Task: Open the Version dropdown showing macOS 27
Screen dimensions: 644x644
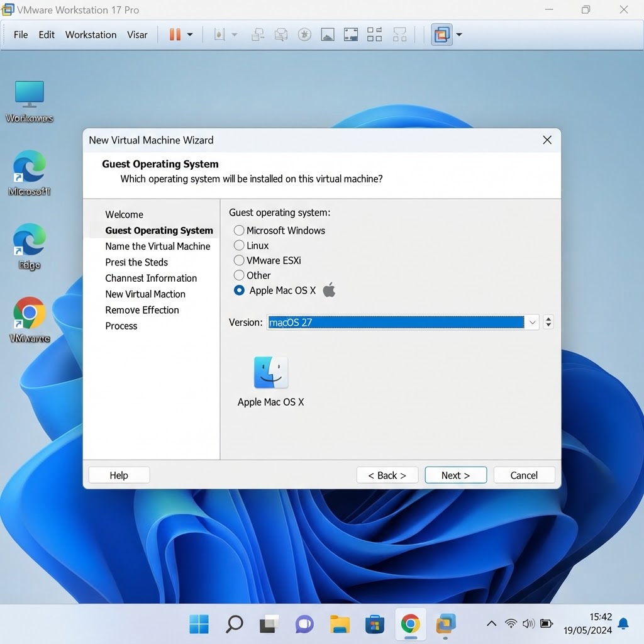Action: (x=402, y=323)
